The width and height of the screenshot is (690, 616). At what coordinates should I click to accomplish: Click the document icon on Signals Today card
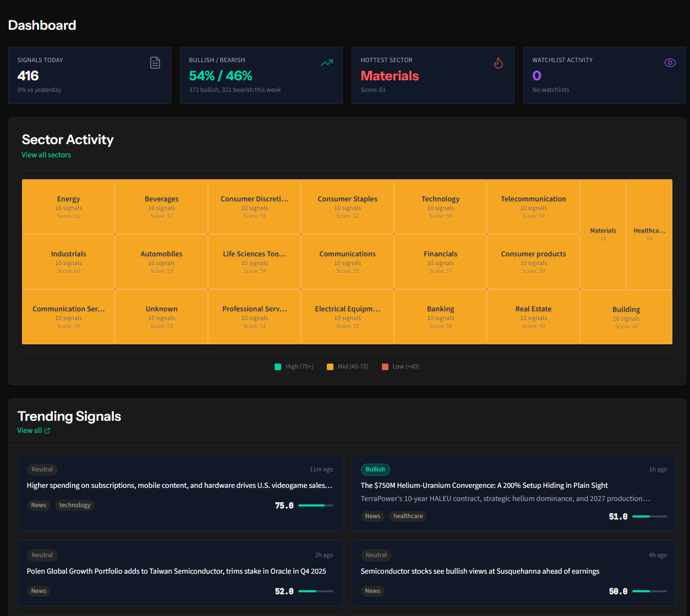pyautogui.click(x=155, y=63)
